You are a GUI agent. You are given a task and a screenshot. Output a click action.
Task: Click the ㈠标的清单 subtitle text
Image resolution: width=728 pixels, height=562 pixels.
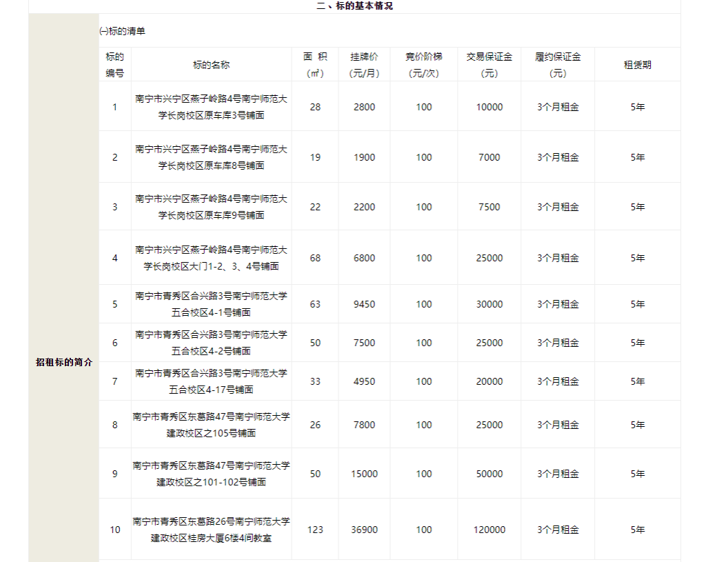coord(123,31)
